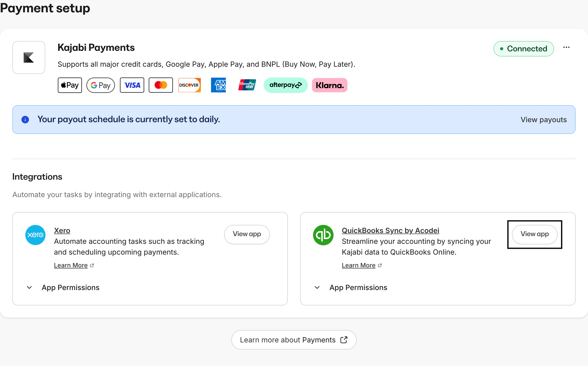
Task: Click the Apple Pay badge
Action: click(70, 85)
